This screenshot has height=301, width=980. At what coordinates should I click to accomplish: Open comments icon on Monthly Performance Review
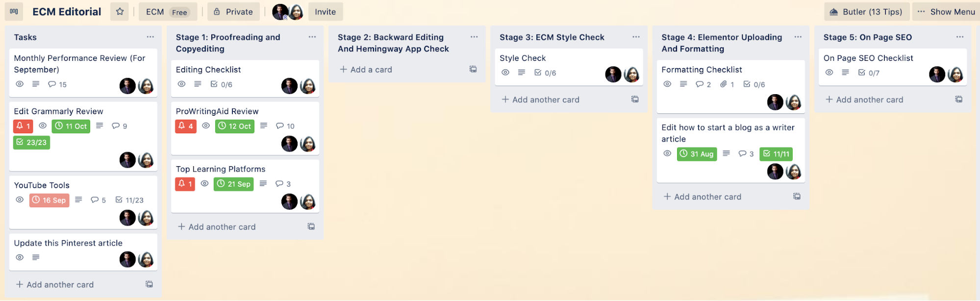(52, 84)
